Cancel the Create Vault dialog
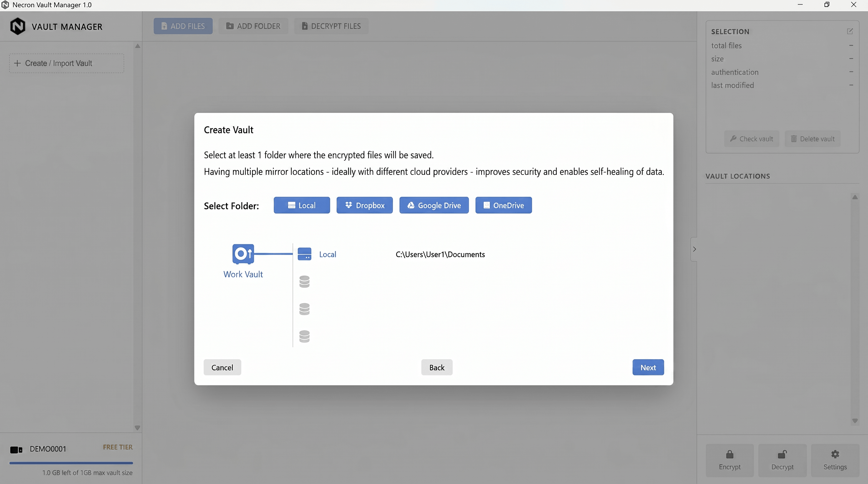 [x=222, y=367]
